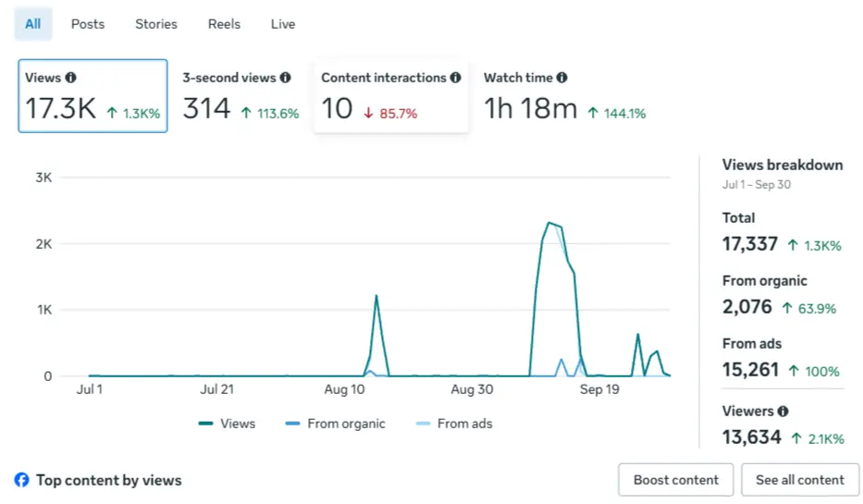Click the 144.1% watch time increase

[x=616, y=114]
